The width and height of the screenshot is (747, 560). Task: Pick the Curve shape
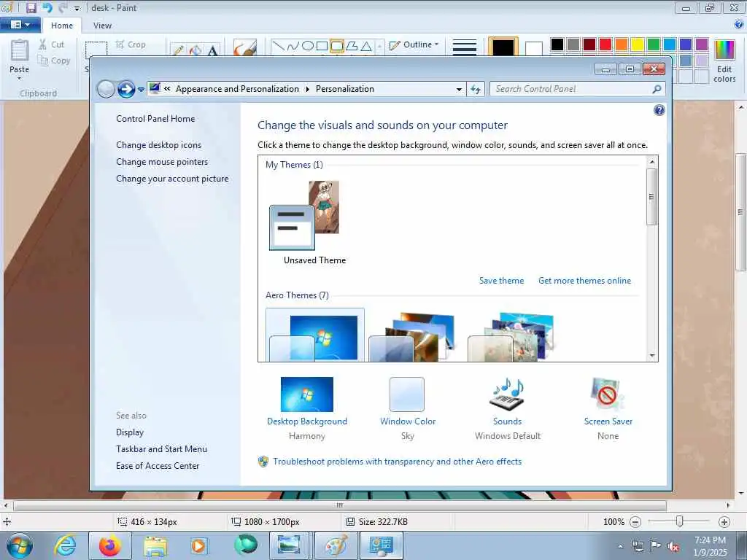293,46
